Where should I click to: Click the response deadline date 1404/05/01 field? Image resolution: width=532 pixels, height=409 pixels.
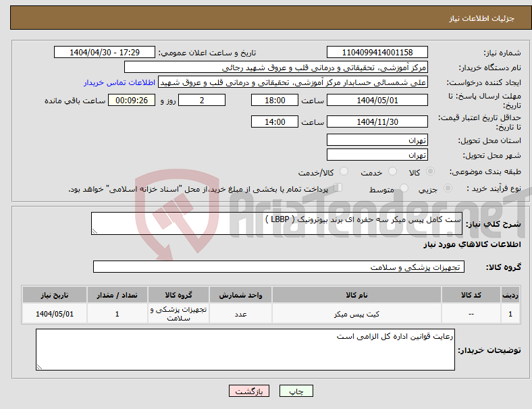point(377,101)
